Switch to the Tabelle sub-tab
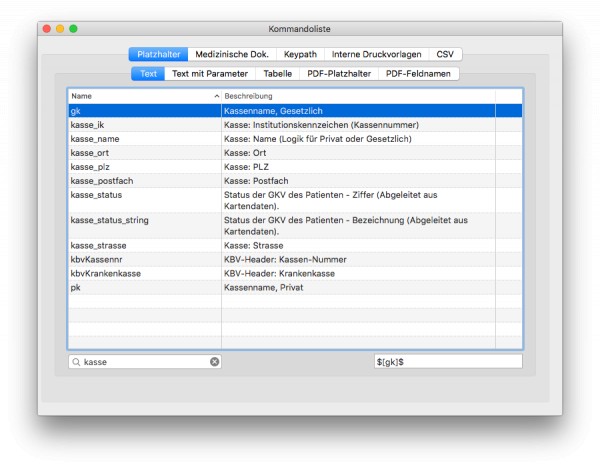 [x=278, y=74]
